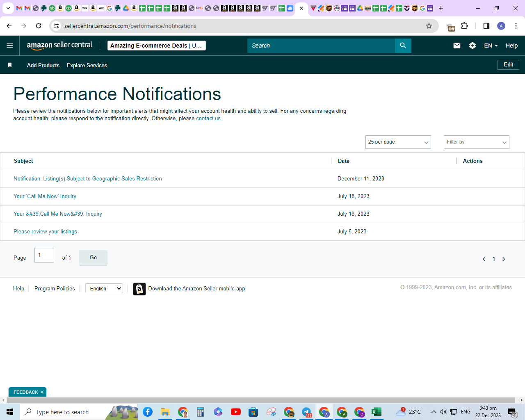Click the Amazon Seller Central logo
Image resolution: width=525 pixels, height=420 pixels.
[x=59, y=46]
